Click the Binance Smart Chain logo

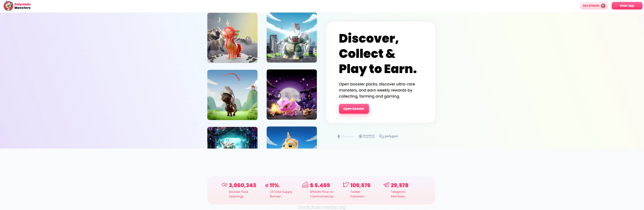[x=367, y=136]
